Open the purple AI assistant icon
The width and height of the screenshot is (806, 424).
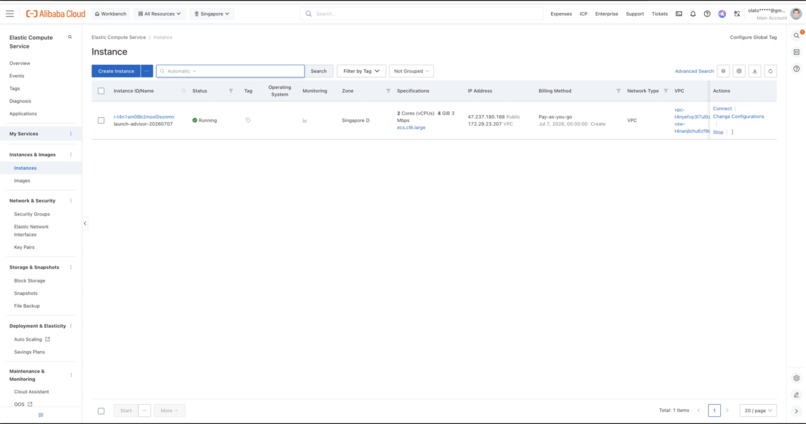722,14
